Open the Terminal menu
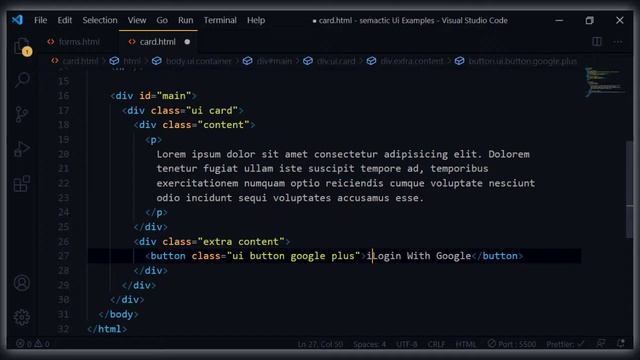The height and width of the screenshot is (360, 640). tap(220, 20)
